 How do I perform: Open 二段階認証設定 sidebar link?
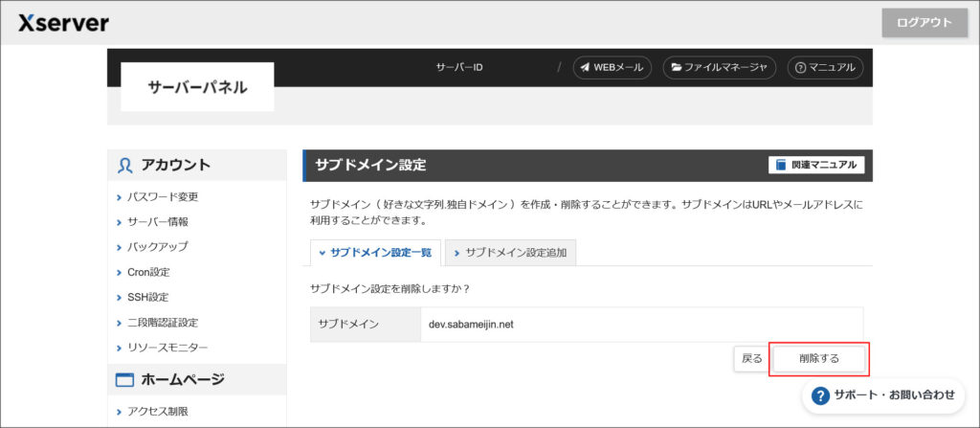coord(163,323)
